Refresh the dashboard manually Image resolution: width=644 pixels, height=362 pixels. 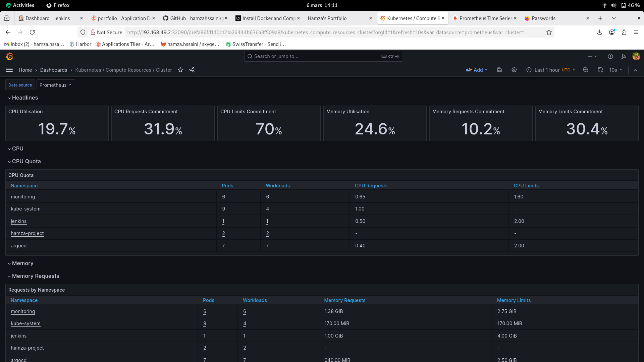pos(600,70)
